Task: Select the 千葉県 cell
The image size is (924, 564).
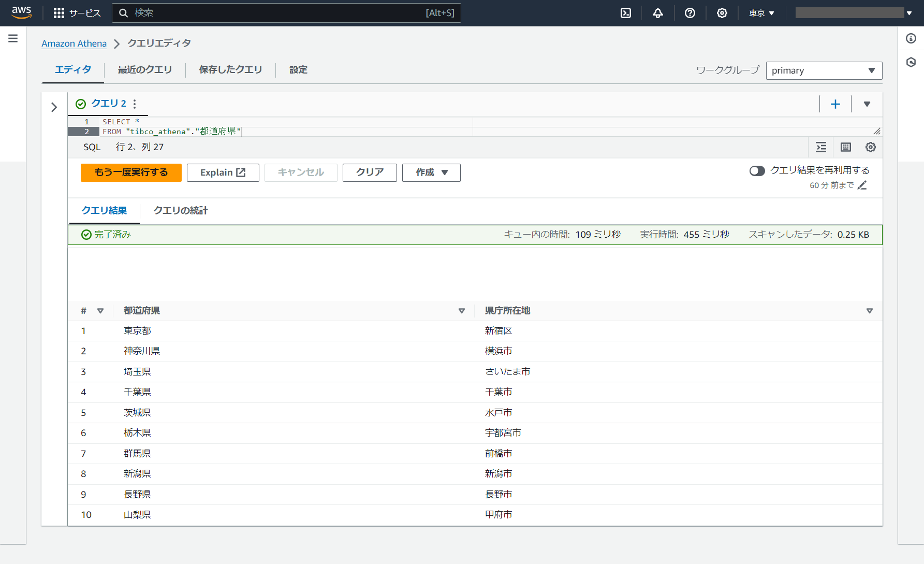Action: [x=137, y=392]
